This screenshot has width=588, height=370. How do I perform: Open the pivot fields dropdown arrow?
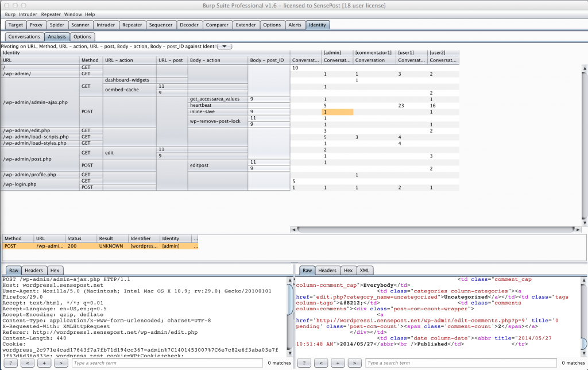point(225,46)
